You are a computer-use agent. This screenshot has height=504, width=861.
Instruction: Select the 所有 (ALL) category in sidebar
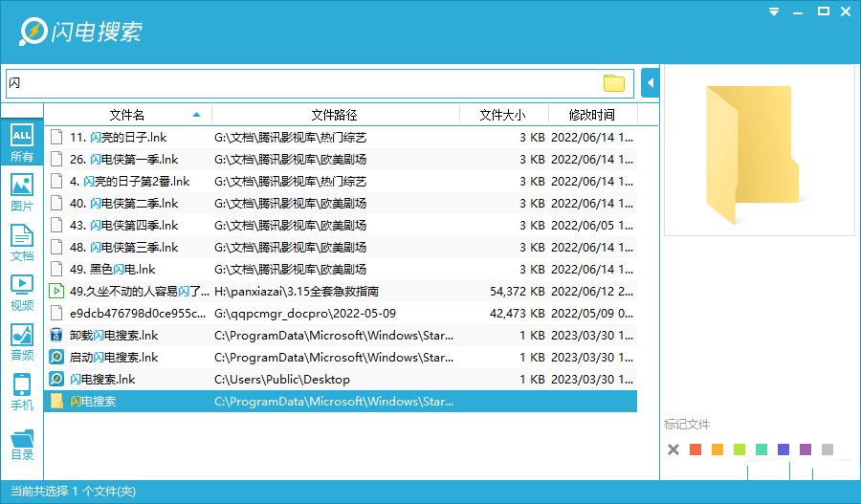coord(21,142)
